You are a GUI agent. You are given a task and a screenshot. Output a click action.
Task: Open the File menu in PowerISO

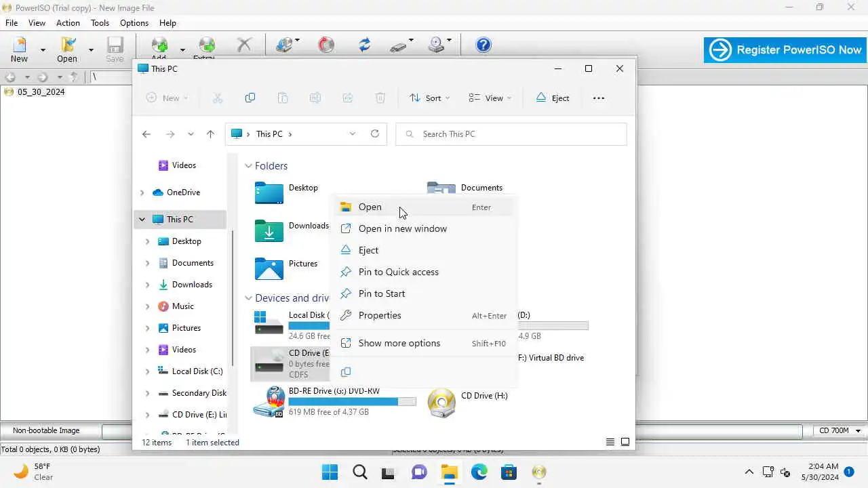pos(12,22)
